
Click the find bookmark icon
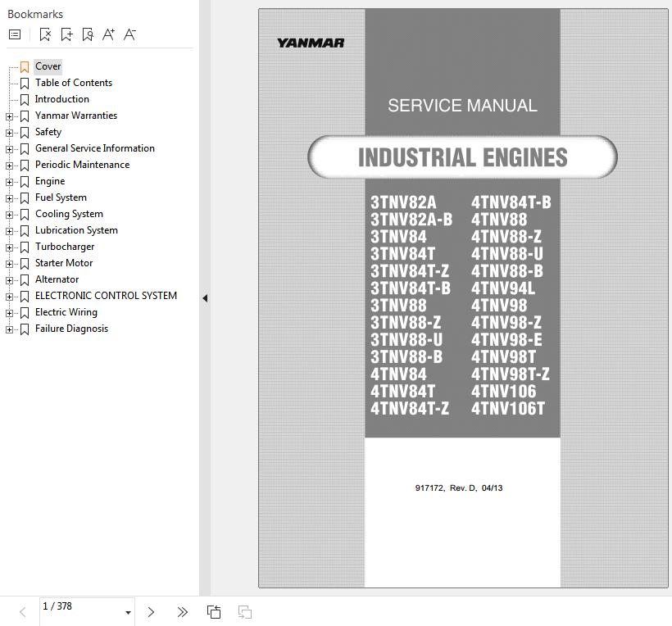click(x=88, y=34)
